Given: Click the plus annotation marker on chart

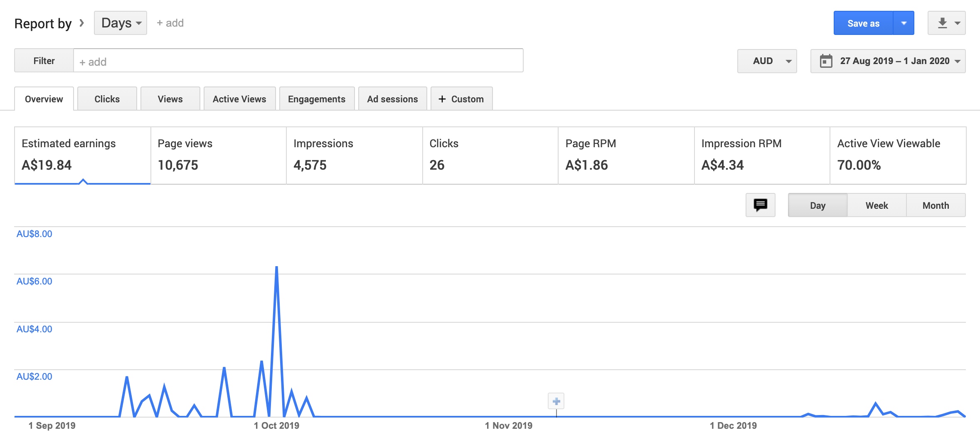Looking at the screenshot, I should (556, 401).
